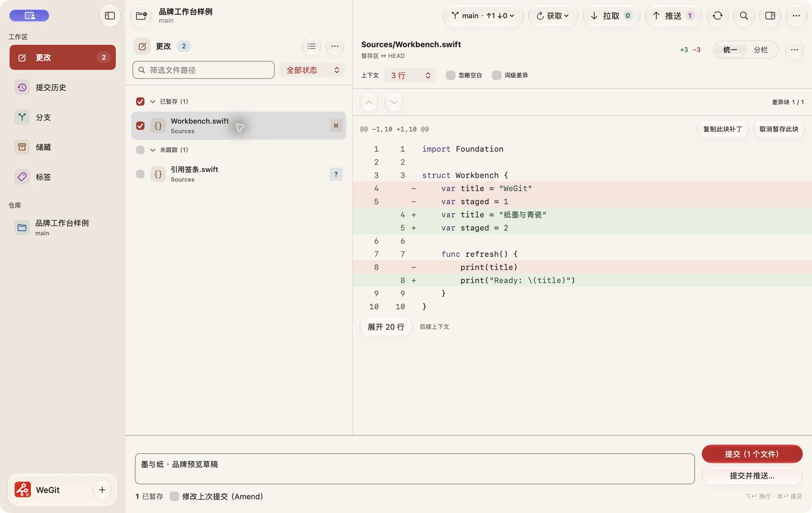Click 取消暂存此块 button
Viewport: 812px width, 513px height.
tap(779, 129)
